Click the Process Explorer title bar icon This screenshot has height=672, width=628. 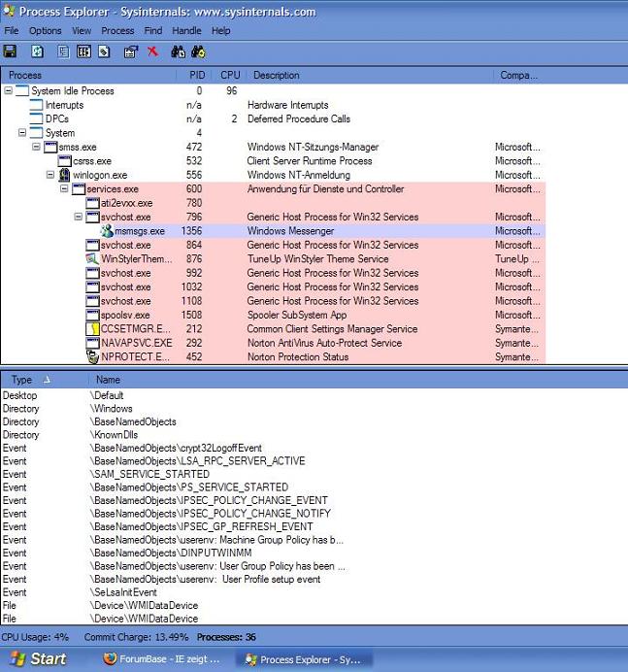(9, 11)
